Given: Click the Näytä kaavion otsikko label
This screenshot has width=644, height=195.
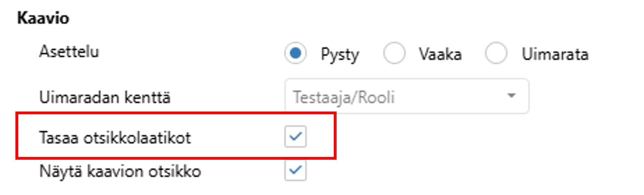Looking at the screenshot, I should point(120,171).
